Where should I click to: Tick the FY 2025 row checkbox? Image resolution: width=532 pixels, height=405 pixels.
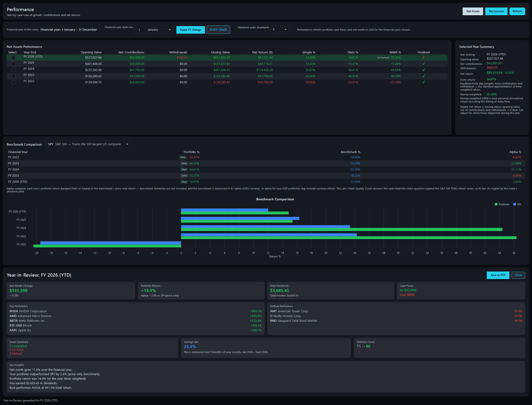13,64
